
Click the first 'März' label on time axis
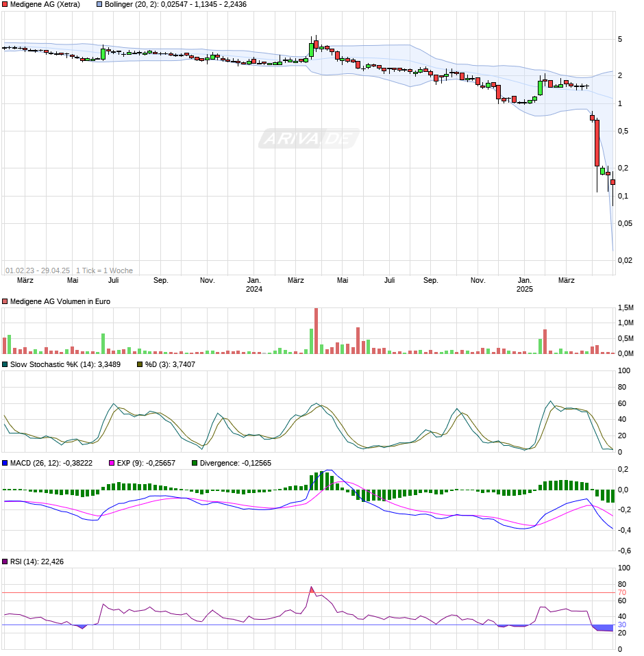pos(25,280)
